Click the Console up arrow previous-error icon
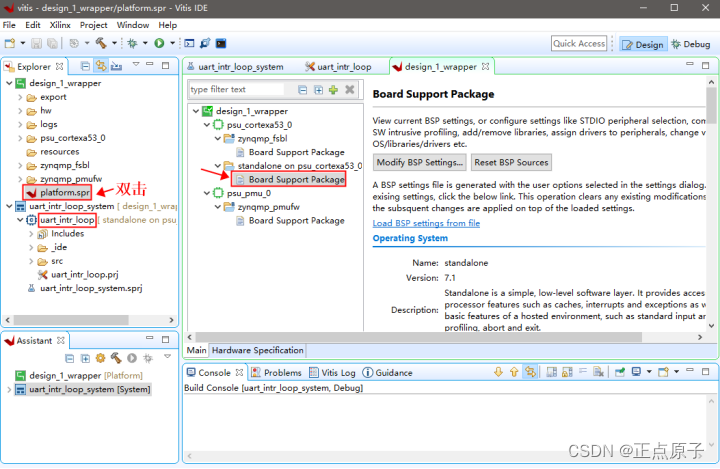720x469 pixels. (x=514, y=372)
